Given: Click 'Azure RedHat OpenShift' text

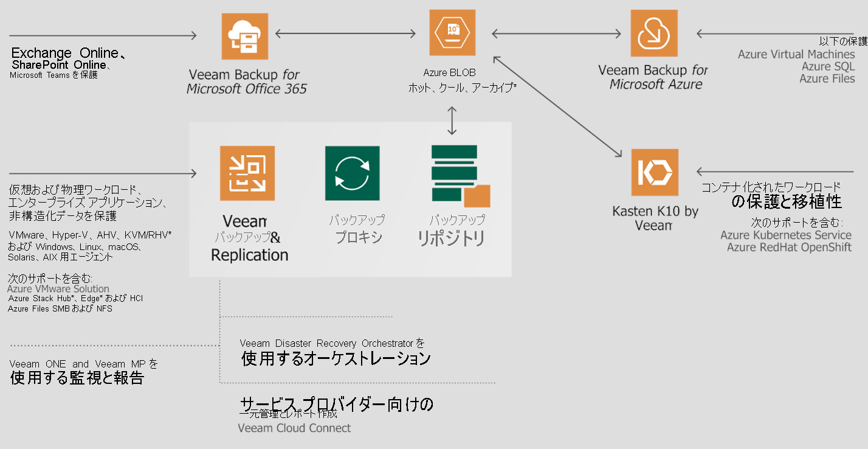Looking at the screenshot, I should [x=789, y=247].
